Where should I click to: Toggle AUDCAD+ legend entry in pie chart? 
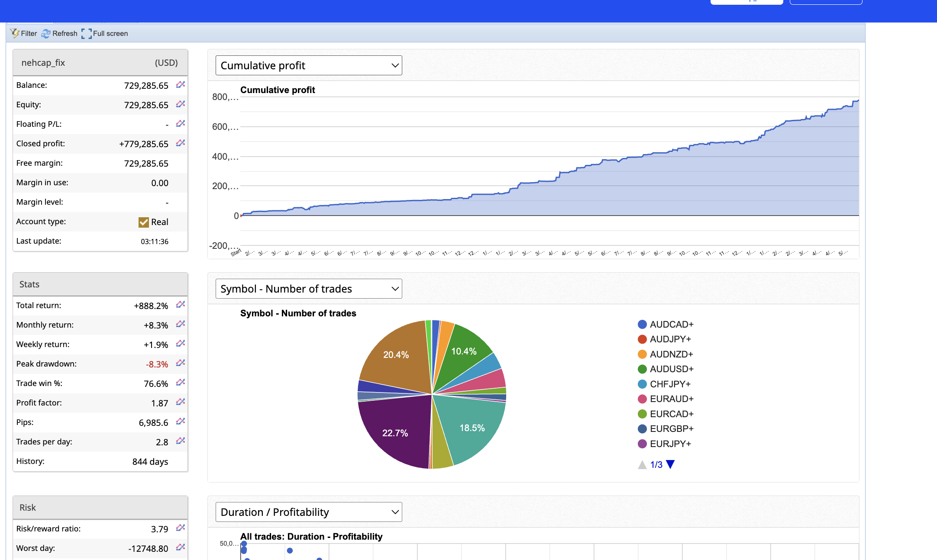671,325
